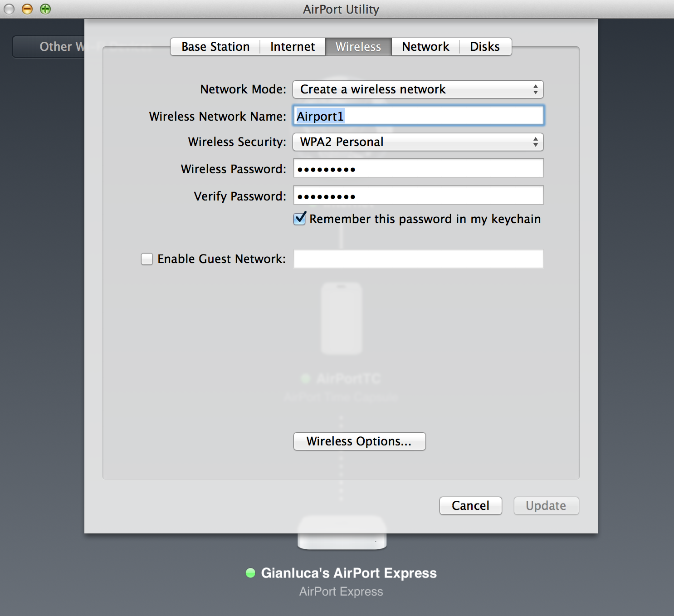The image size is (674, 616).
Task: Close the AirPort Utility window
Action: coord(9,9)
